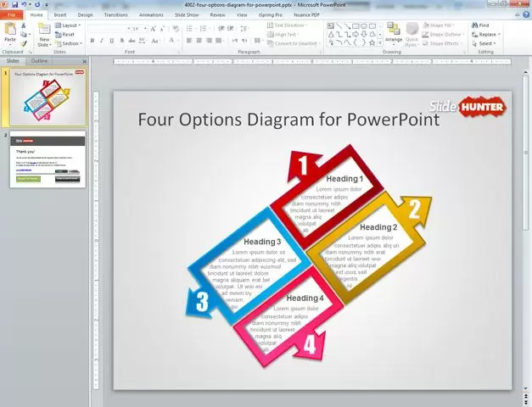
Task: Click the Paste icon in Clipboard group
Action: [9, 32]
